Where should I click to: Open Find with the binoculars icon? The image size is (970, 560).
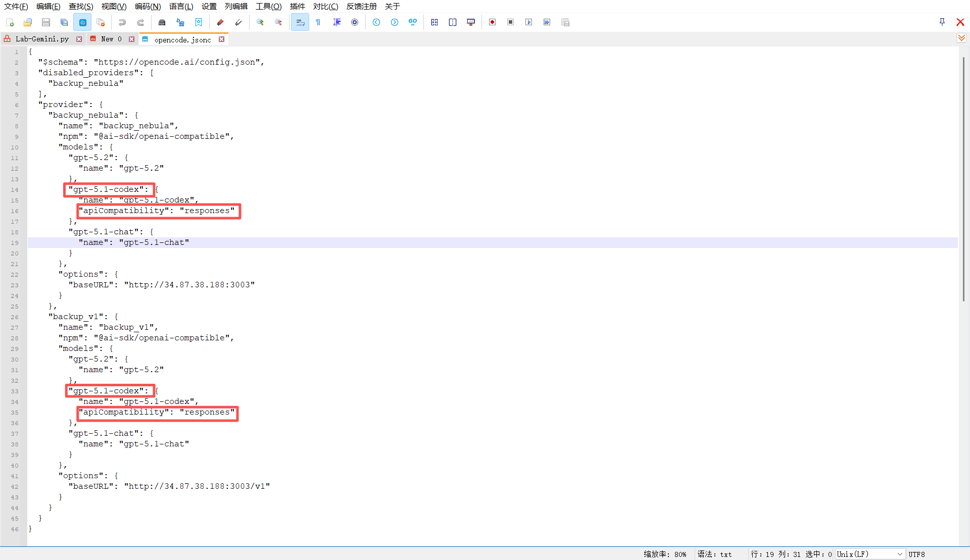[162, 22]
